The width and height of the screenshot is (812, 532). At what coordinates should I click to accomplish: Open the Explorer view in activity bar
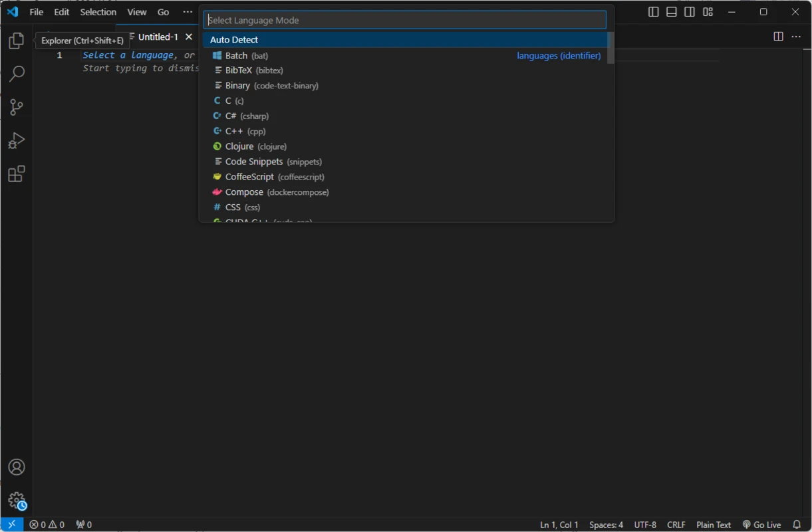pyautogui.click(x=17, y=41)
